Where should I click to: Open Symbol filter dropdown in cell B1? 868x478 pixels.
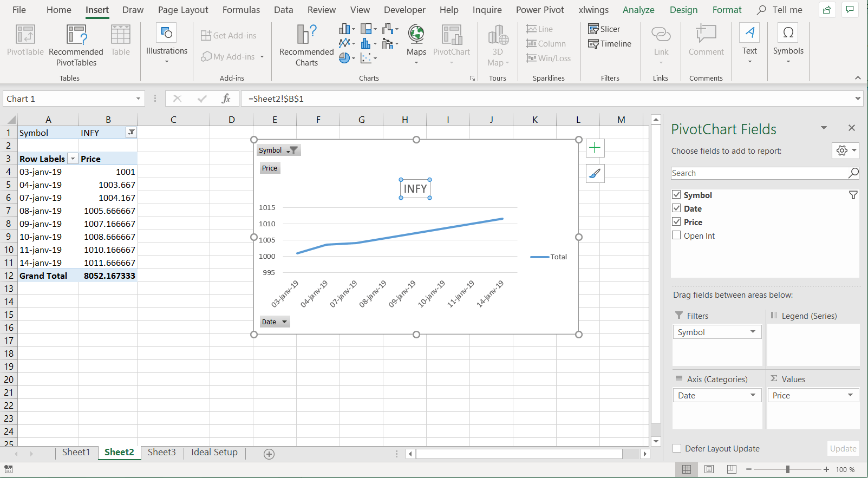(131, 133)
